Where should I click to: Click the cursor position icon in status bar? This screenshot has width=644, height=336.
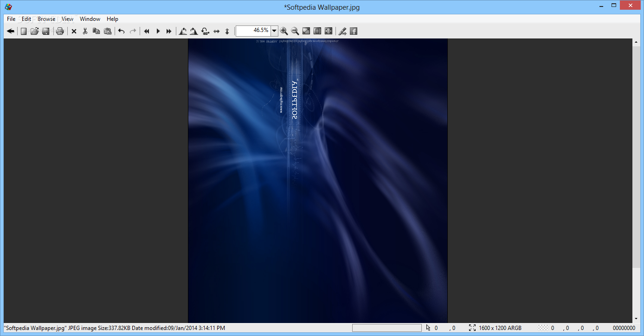(428, 328)
